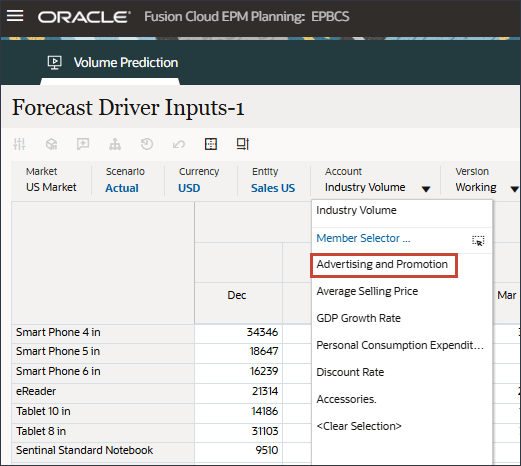Click the Volume Prediction presentation icon
Viewport: 521px width, 466px height.
click(x=54, y=62)
